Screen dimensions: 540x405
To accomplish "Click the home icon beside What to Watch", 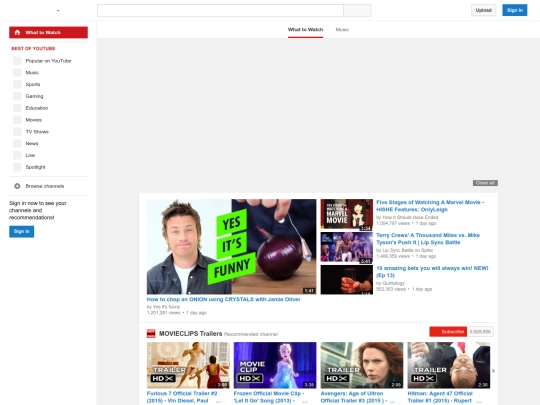I will (x=17, y=32).
